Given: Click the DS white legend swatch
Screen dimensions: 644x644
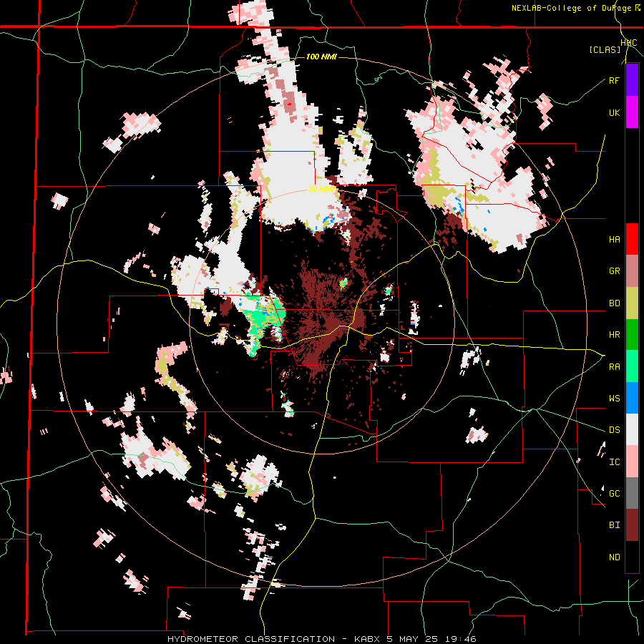Looking at the screenshot, I should pos(632,429).
